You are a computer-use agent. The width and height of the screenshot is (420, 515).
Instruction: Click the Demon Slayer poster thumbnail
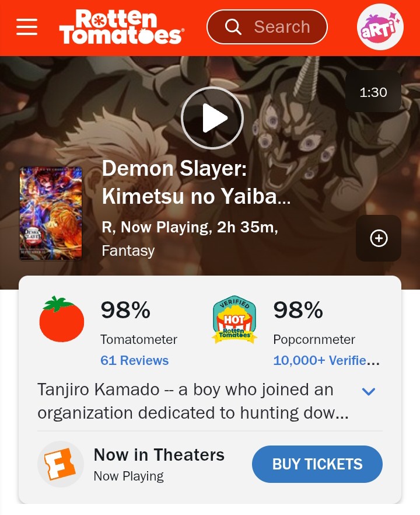51,214
